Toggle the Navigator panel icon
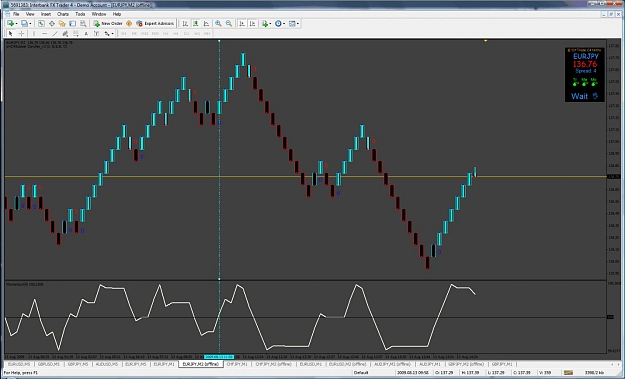 point(62,24)
